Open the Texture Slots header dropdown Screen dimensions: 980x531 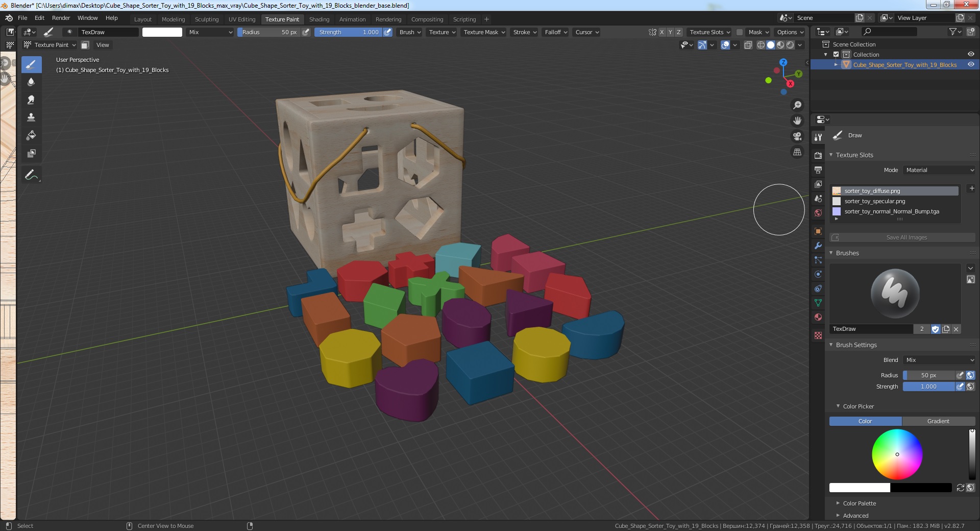point(709,32)
